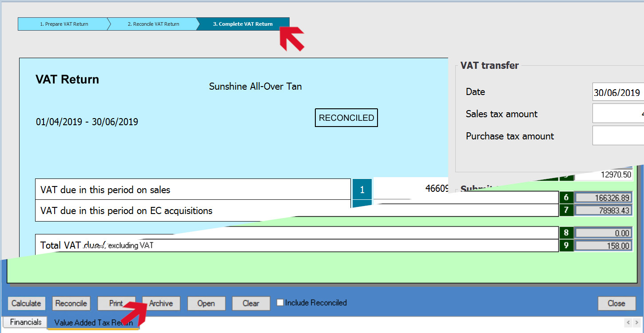Select the box 6 value 166326.89
The image size is (644, 333).
click(x=603, y=198)
